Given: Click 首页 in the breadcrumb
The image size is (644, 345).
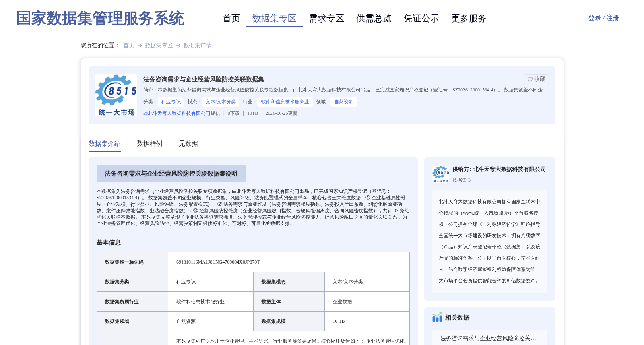Looking at the screenshot, I should click(129, 45).
